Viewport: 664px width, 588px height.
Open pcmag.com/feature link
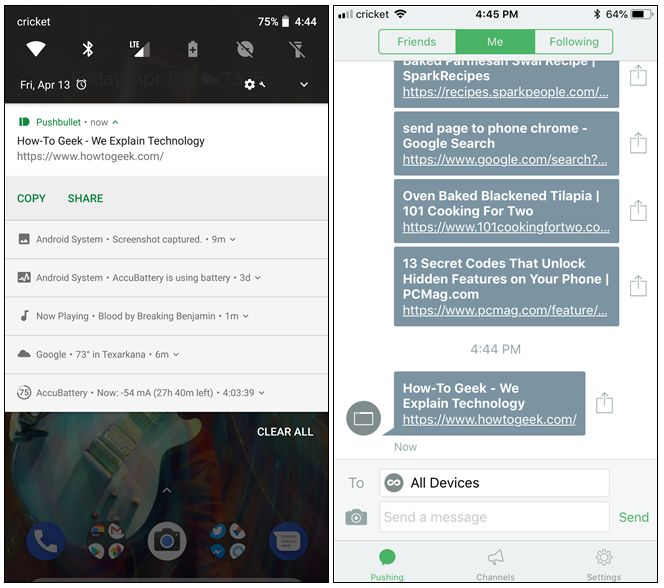(x=505, y=310)
